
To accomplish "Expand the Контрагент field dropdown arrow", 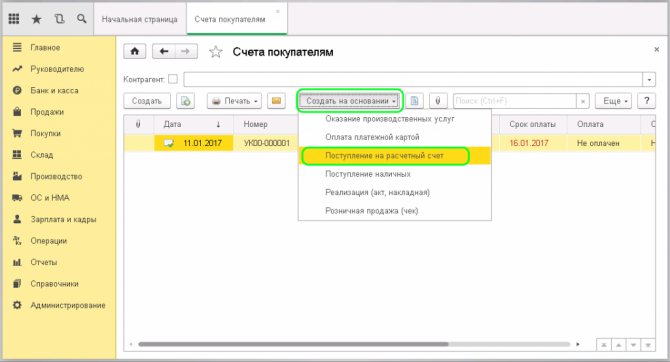I will point(649,79).
